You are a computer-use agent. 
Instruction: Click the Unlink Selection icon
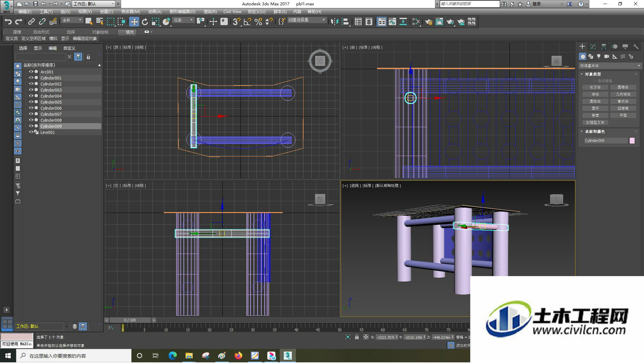click(x=42, y=22)
